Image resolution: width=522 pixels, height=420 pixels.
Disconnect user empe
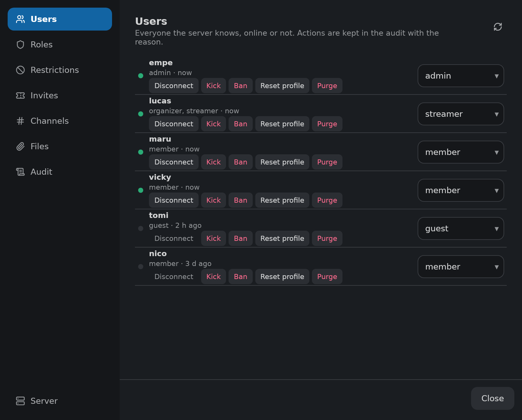[x=173, y=86]
